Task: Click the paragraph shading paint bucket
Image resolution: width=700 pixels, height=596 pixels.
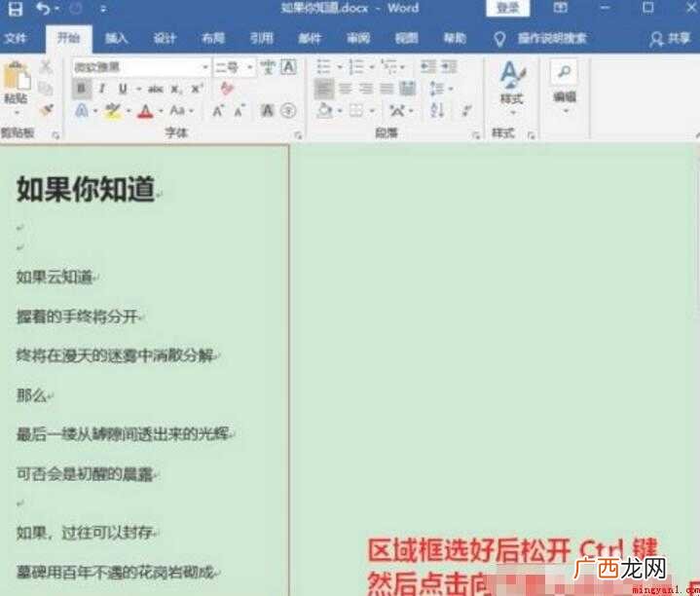Action: pyautogui.click(x=325, y=110)
